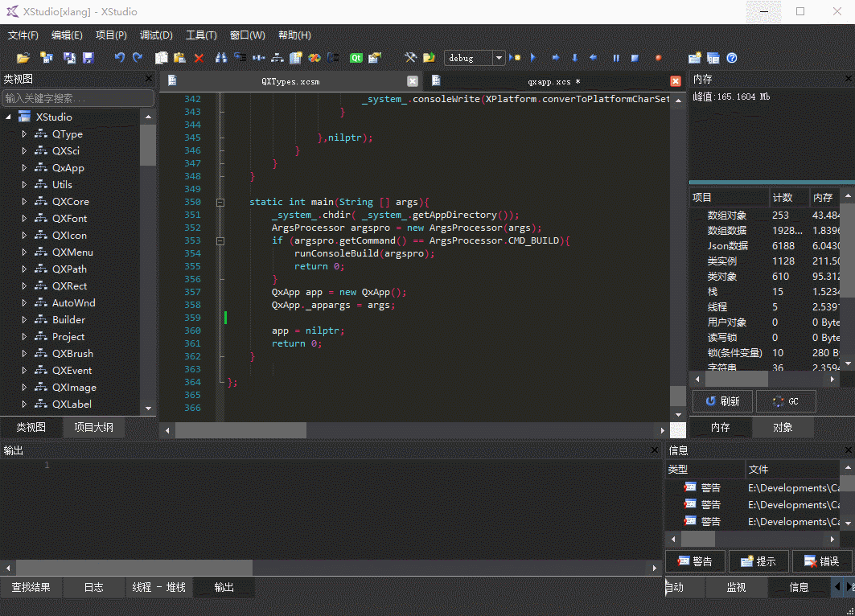Image resolution: width=855 pixels, height=616 pixels.
Task: Collapse the XStudio root tree node
Action: tap(8, 117)
